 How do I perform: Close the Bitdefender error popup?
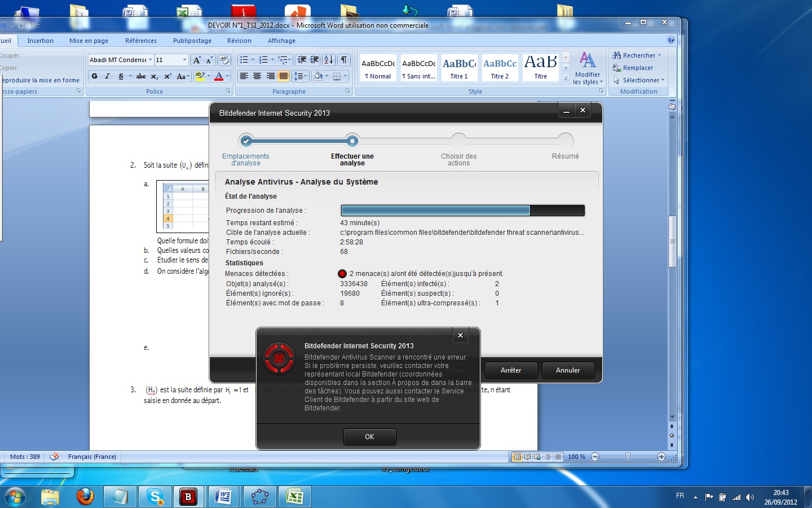tap(460, 335)
